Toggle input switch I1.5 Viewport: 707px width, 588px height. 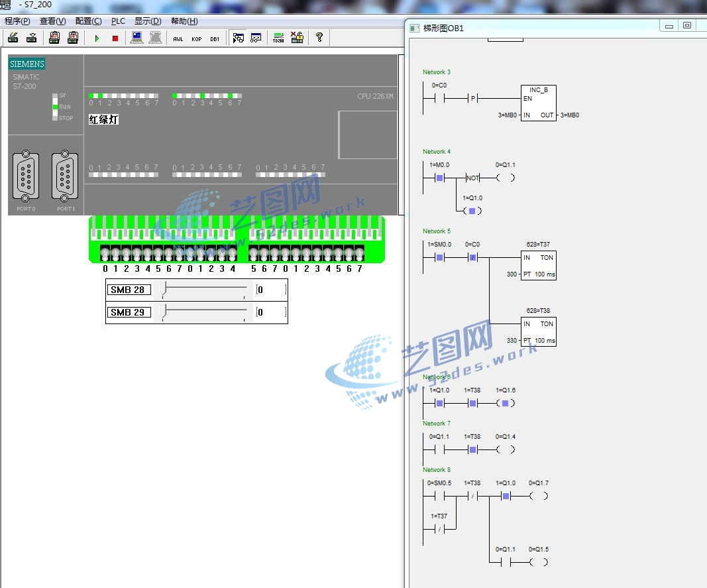(253, 255)
